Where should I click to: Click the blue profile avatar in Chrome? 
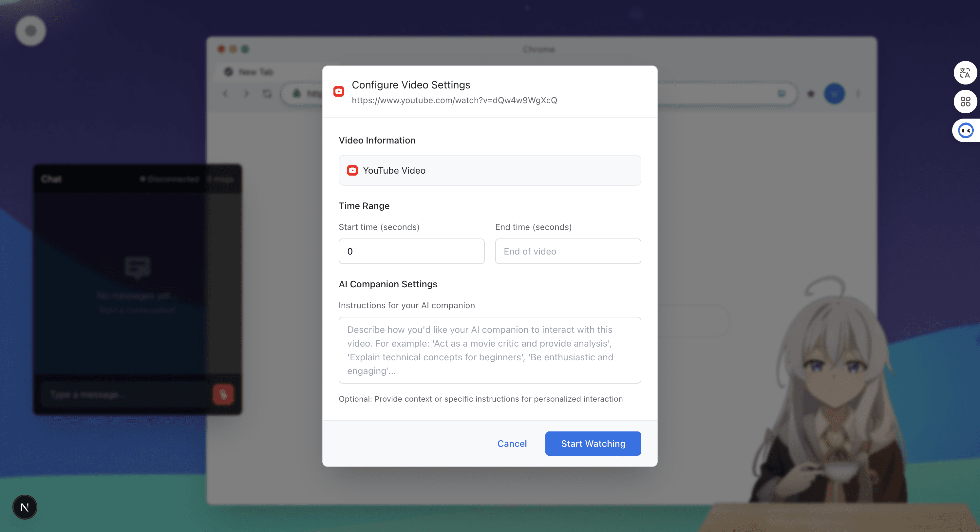click(x=834, y=94)
